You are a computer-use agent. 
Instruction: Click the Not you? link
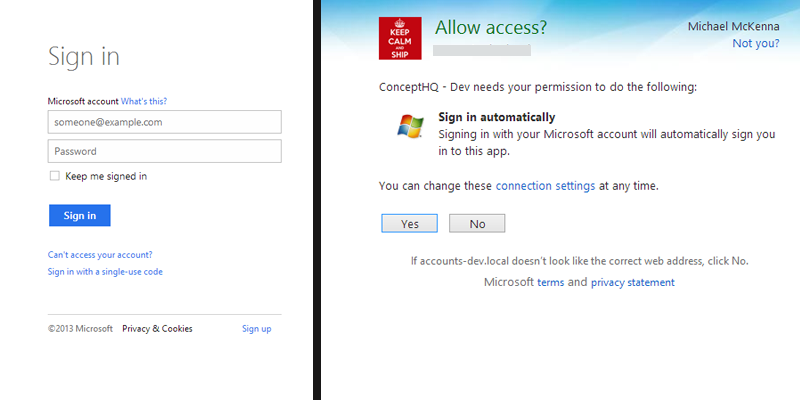(756, 43)
